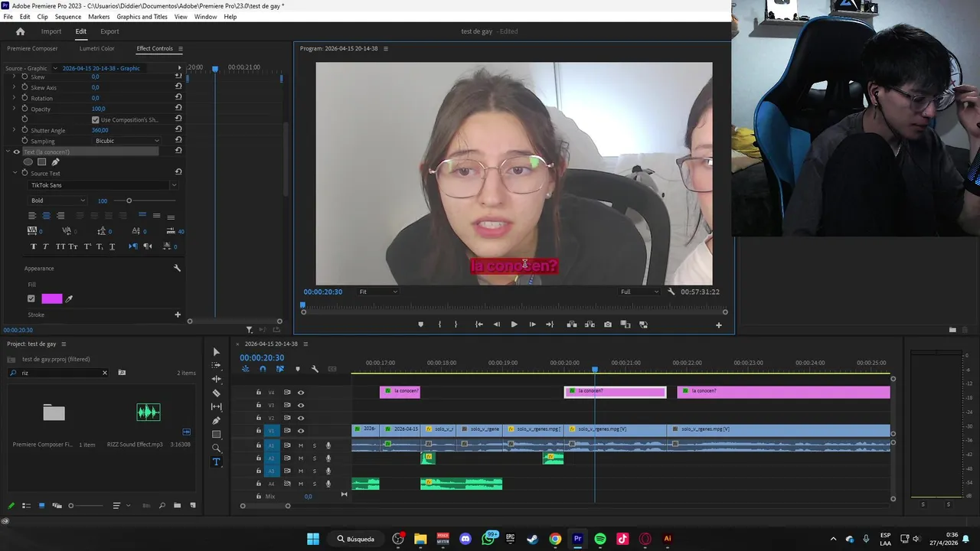Collapse the Source Text section

14,173
